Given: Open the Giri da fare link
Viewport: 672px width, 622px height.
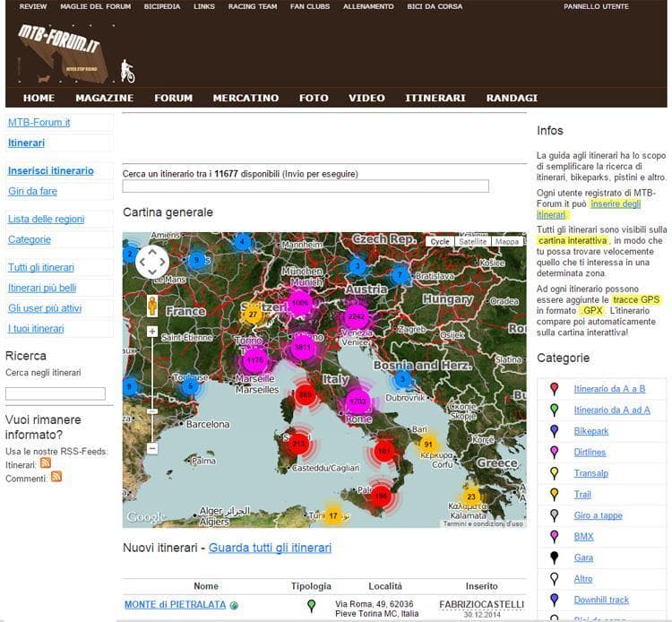Looking at the screenshot, I should click(32, 191).
